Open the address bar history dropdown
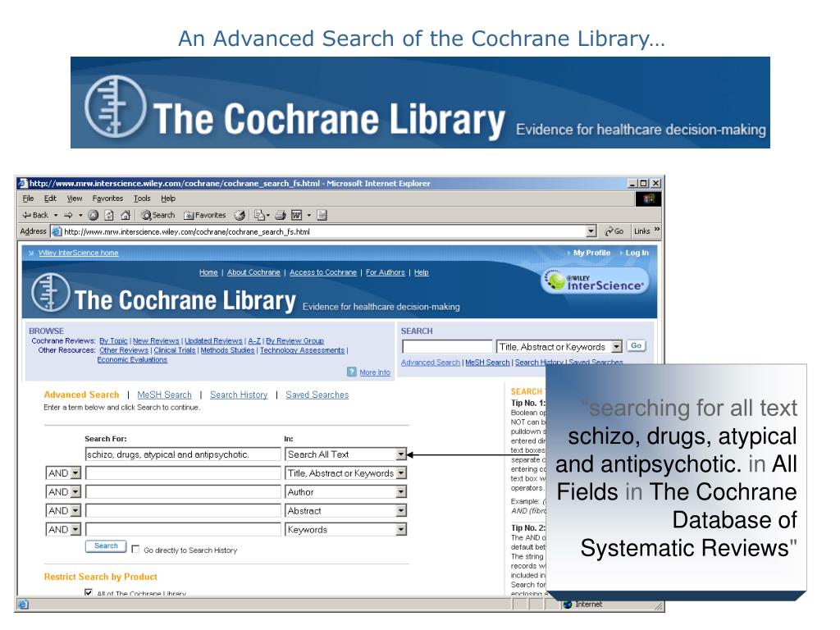840x630 pixels. pos(591,231)
